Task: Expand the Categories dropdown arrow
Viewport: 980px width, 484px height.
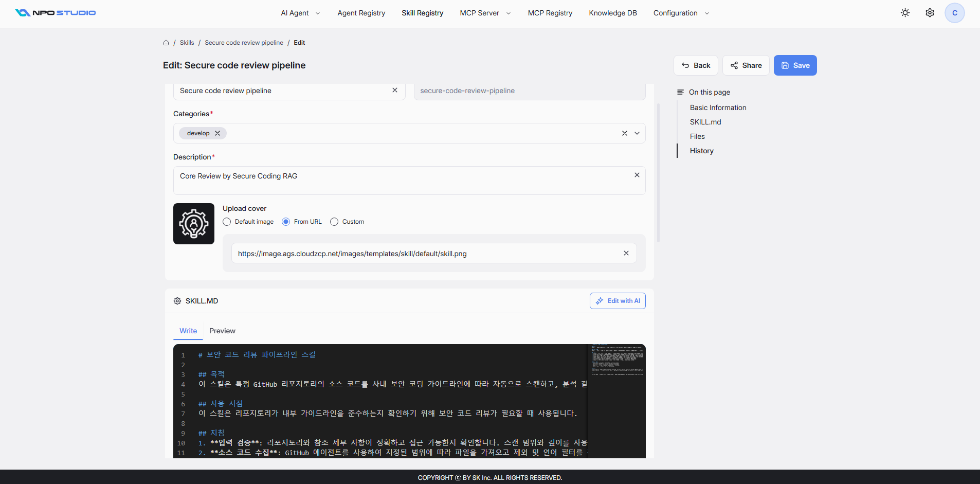Action: (x=637, y=133)
